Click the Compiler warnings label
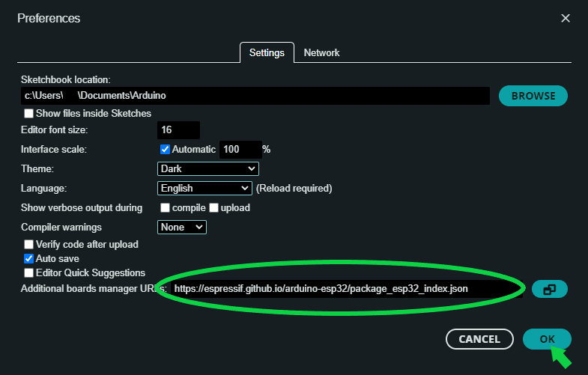This screenshot has width=588, height=375. point(61,228)
